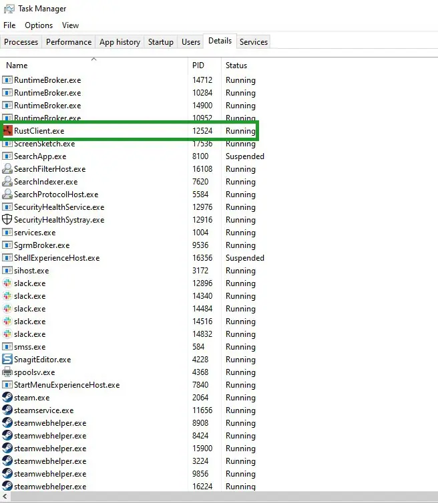This screenshot has height=504, width=438.
Task: Switch to the Users tab
Action: [x=191, y=42]
